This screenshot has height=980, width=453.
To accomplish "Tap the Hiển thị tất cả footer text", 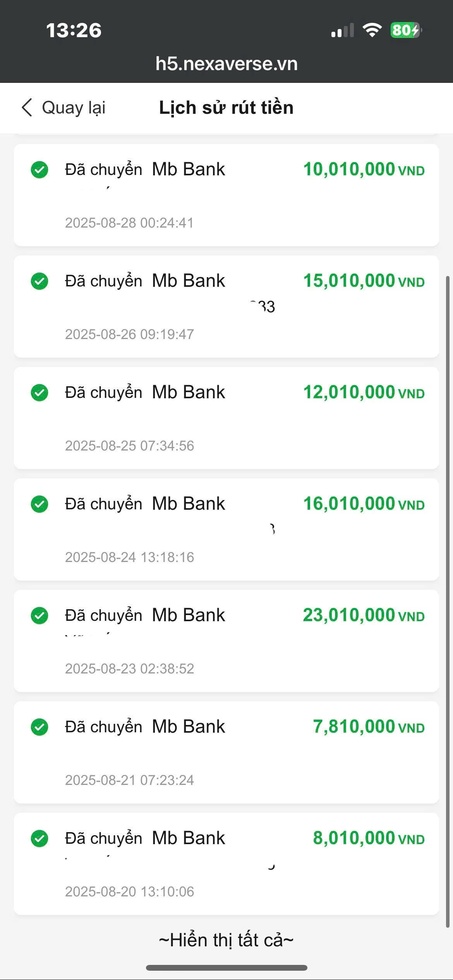I will [x=226, y=940].
